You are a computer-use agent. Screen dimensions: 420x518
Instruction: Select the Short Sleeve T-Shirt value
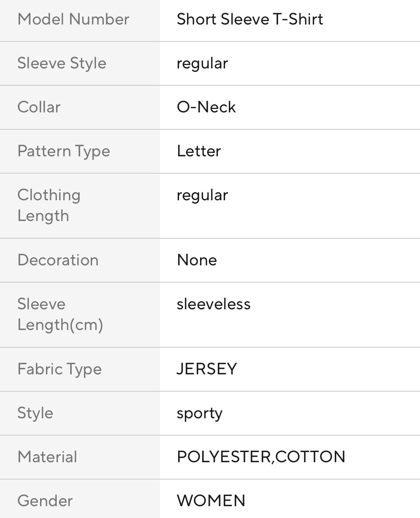click(x=249, y=19)
